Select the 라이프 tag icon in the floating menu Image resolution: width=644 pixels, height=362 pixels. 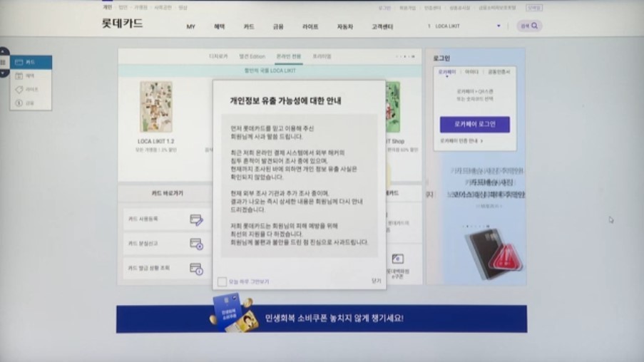tap(20, 90)
